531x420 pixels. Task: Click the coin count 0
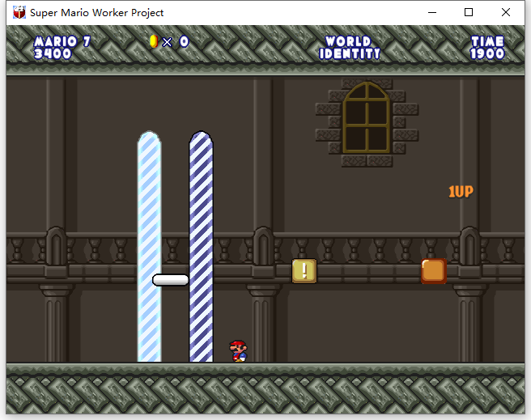point(184,41)
